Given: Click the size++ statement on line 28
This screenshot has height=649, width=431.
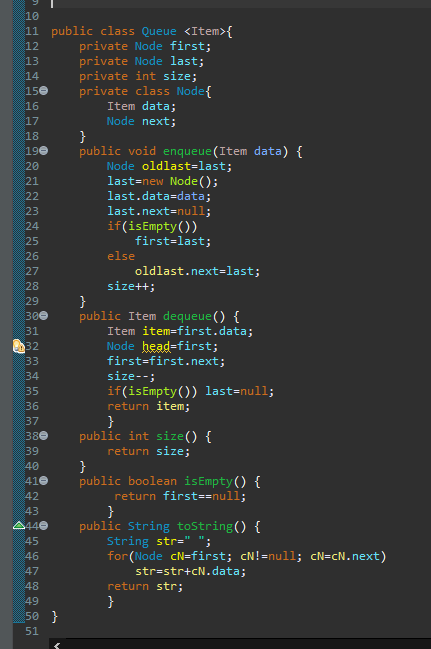Looking at the screenshot, I should coord(131,286).
